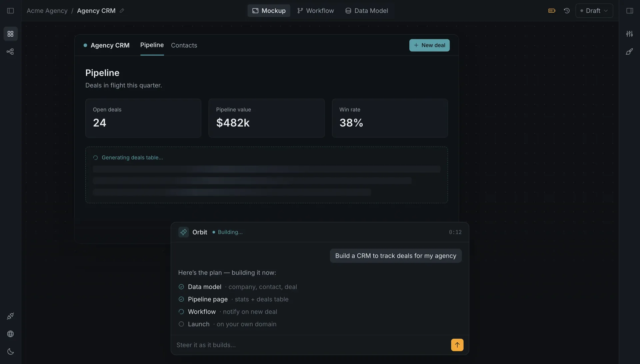Toggle the left sidebar panel icon
The width and height of the screenshot is (640, 364).
tap(10, 11)
